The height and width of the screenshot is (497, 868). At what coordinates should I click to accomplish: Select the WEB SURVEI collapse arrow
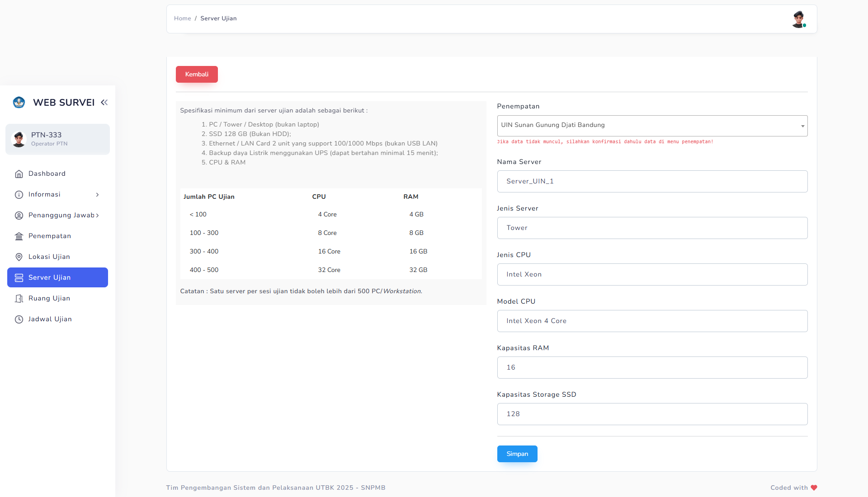pos(104,103)
